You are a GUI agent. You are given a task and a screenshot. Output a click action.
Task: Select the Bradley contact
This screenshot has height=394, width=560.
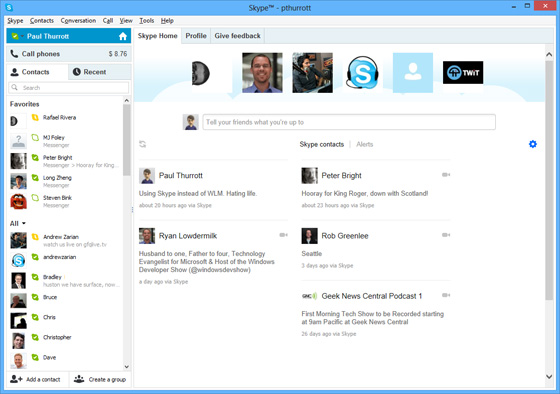point(66,280)
